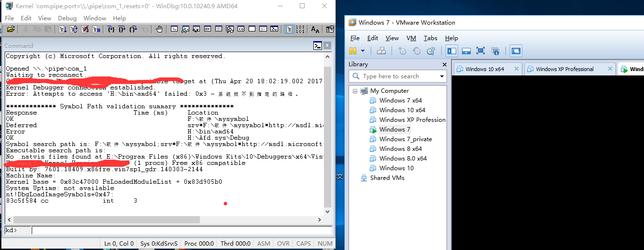Viewport: 644px width, 250px height.
Task: Click the Unity mode icon in VMware
Action: (x=495, y=51)
